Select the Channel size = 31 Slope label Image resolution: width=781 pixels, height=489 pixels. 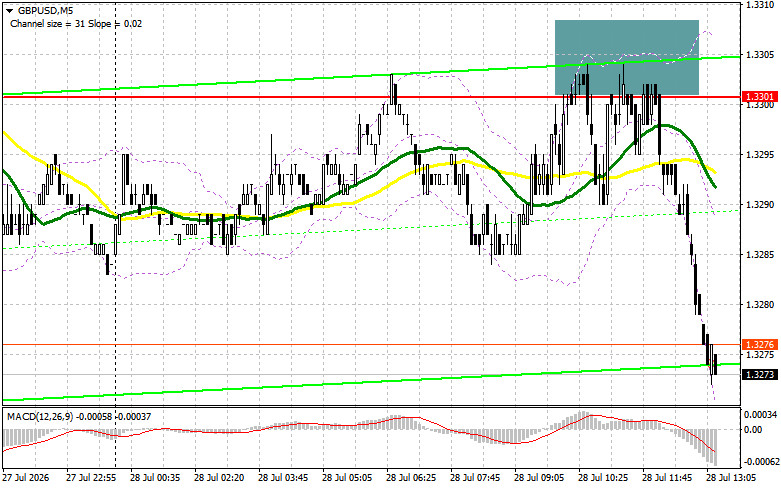[x=76, y=23]
